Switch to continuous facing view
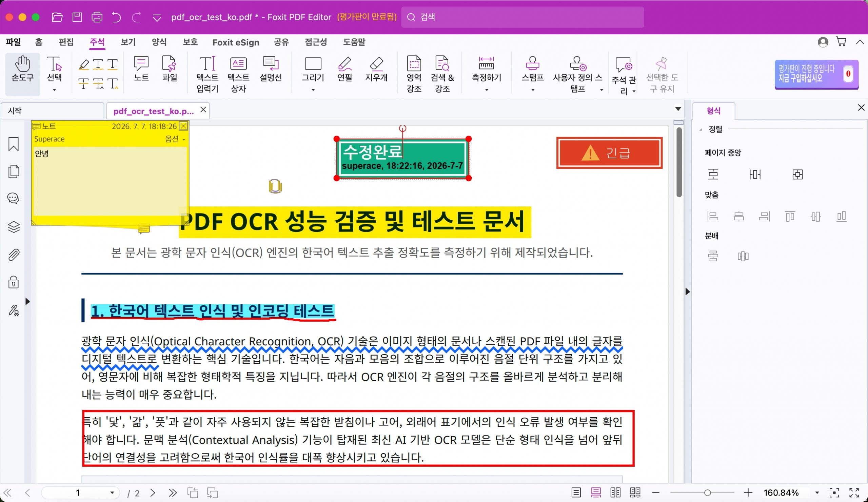 click(x=635, y=493)
